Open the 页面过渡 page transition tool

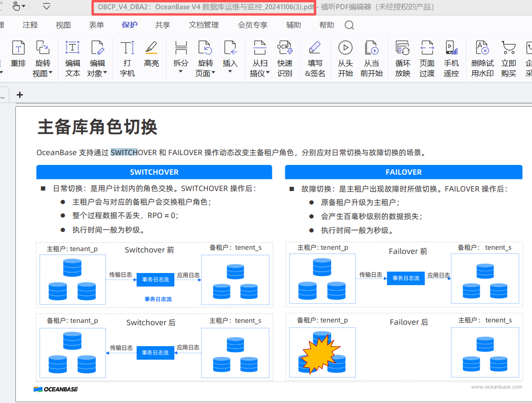(x=427, y=58)
